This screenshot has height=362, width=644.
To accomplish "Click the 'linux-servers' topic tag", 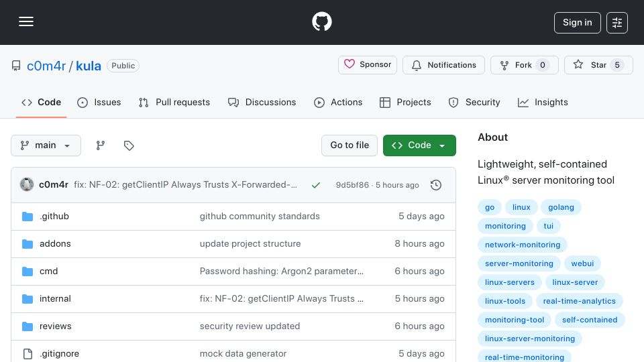I will point(510,283).
